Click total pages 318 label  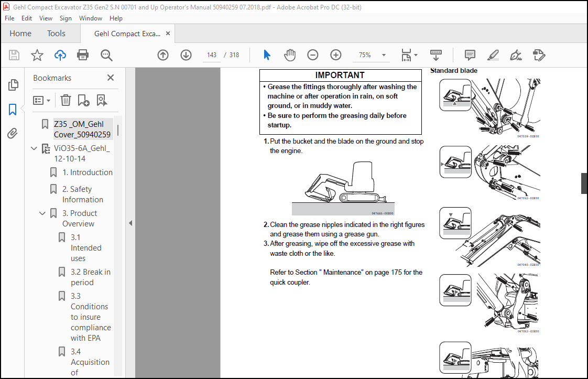coord(234,55)
